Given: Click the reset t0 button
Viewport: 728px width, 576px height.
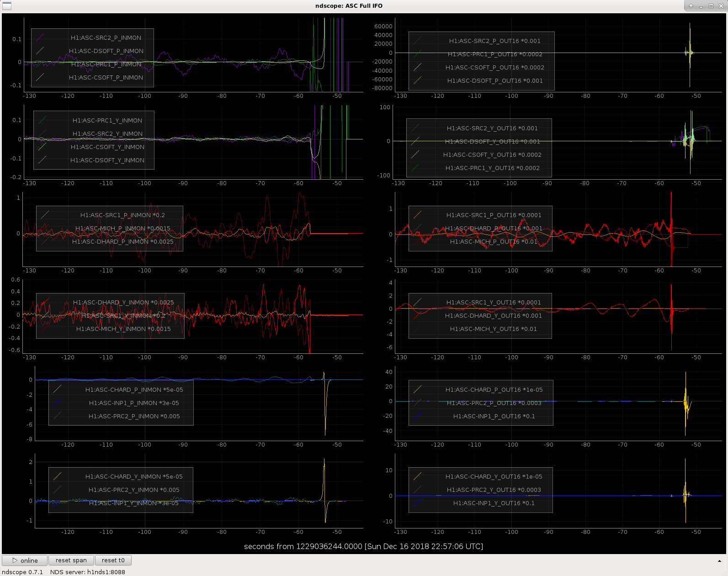Looking at the screenshot, I should click(x=113, y=560).
